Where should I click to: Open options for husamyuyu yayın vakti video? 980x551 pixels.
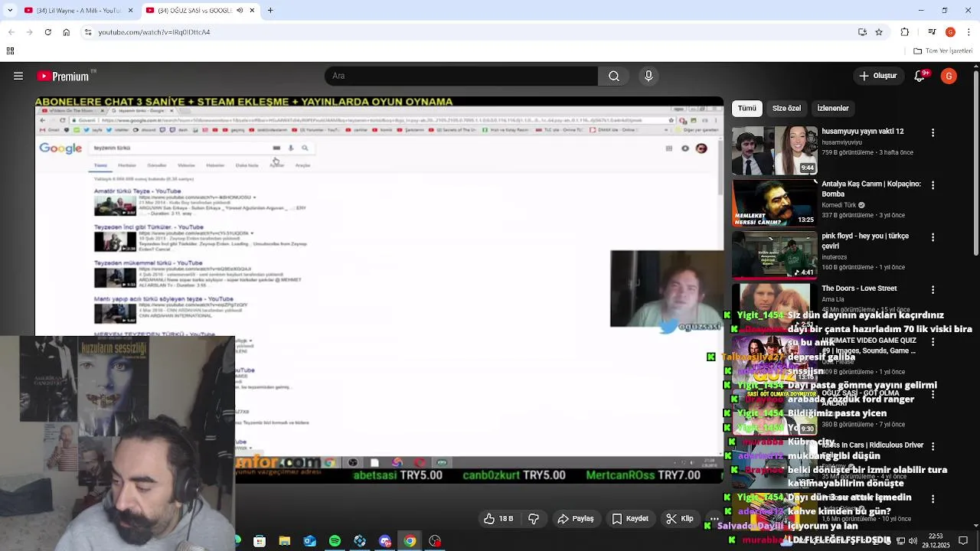[933, 133]
